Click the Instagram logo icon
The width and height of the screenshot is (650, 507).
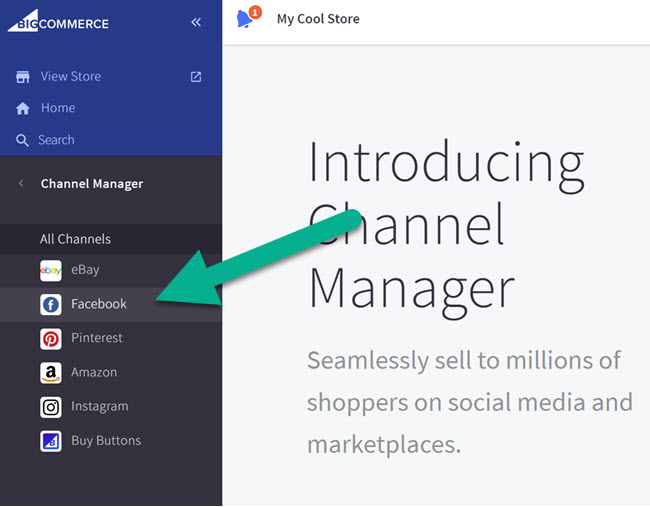(51, 407)
